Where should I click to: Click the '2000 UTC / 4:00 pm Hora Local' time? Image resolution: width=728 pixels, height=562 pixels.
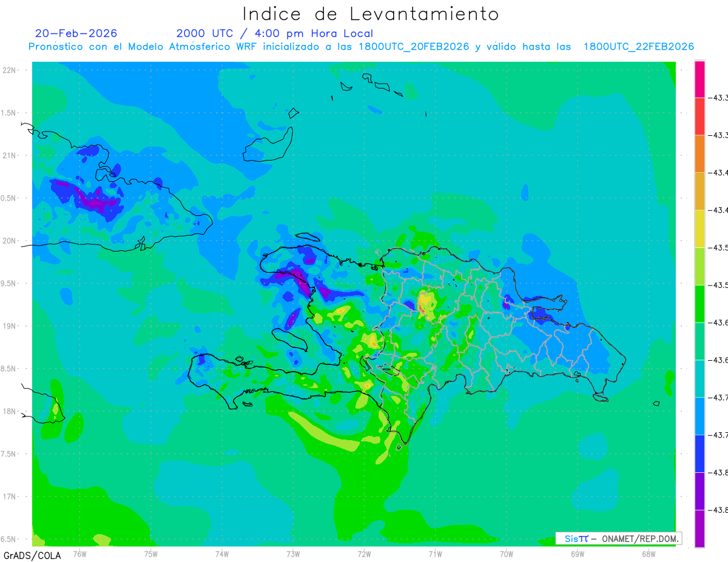pos(275,33)
